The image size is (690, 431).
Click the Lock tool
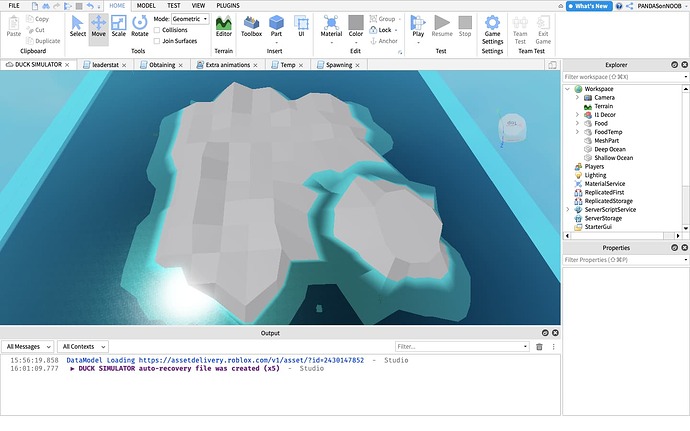coord(380,30)
